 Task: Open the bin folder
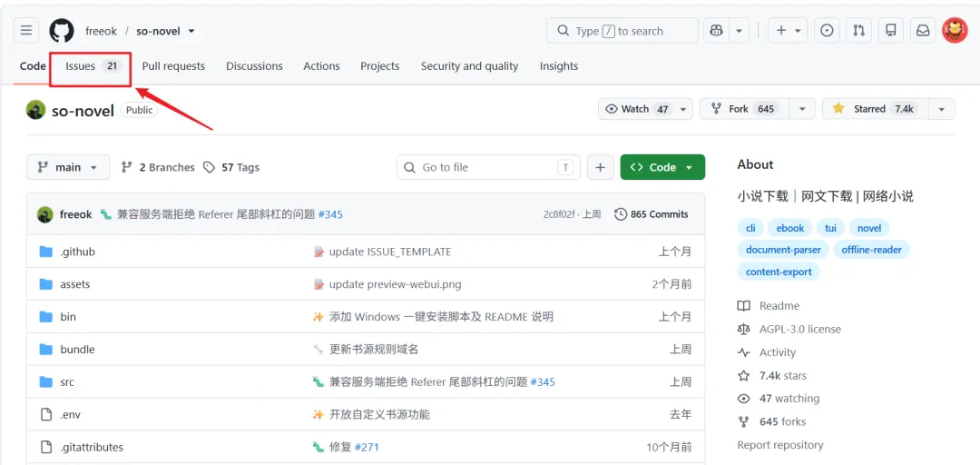pyautogui.click(x=68, y=317)
